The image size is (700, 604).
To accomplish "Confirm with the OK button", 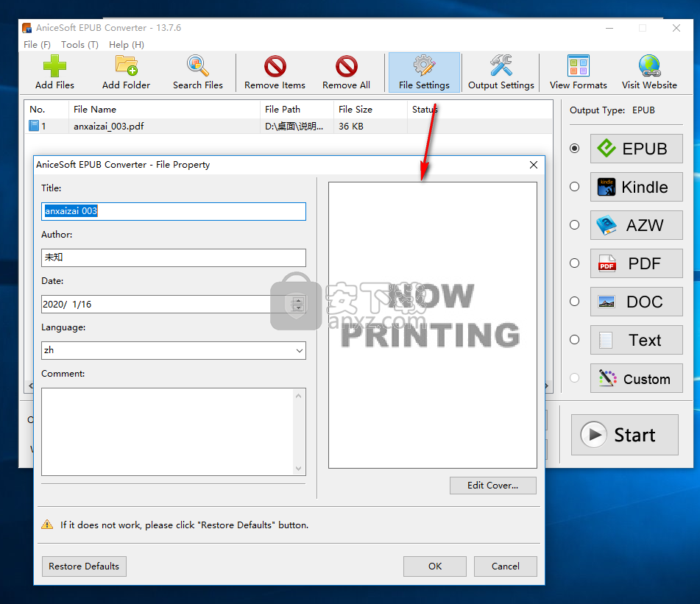I will click(435, 566).
